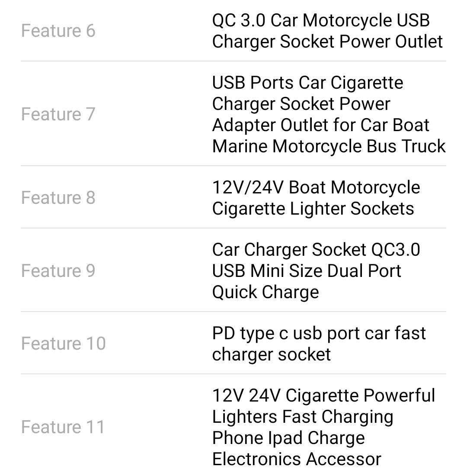467x476 pixels.
Task: Select the Feature 10 label
Action: click(x=64, y=343)
